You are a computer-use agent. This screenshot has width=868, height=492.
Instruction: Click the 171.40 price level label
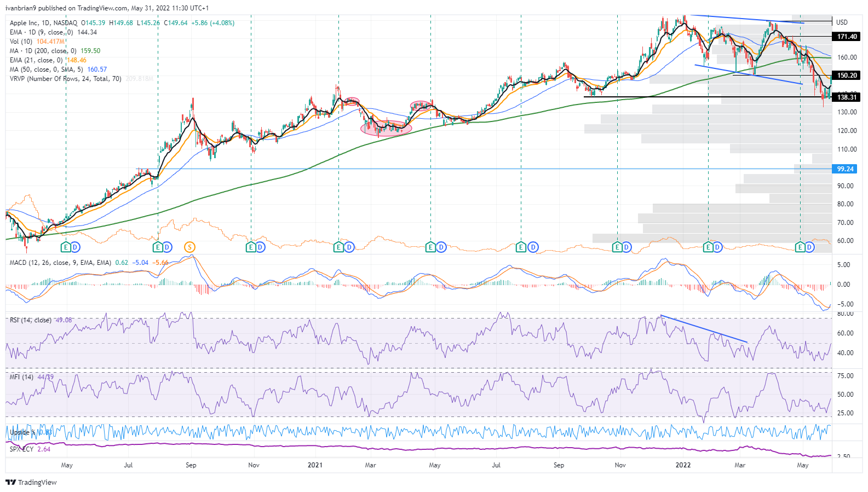pyautogui.click(x=847, y=37)
